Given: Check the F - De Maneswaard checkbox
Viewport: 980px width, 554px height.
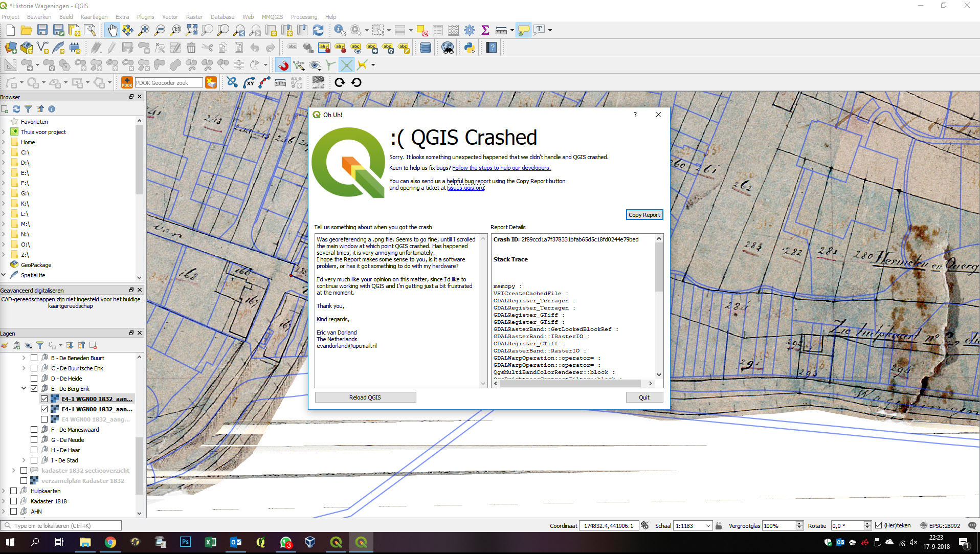Looking at the screenshot, I should [34, 430].
